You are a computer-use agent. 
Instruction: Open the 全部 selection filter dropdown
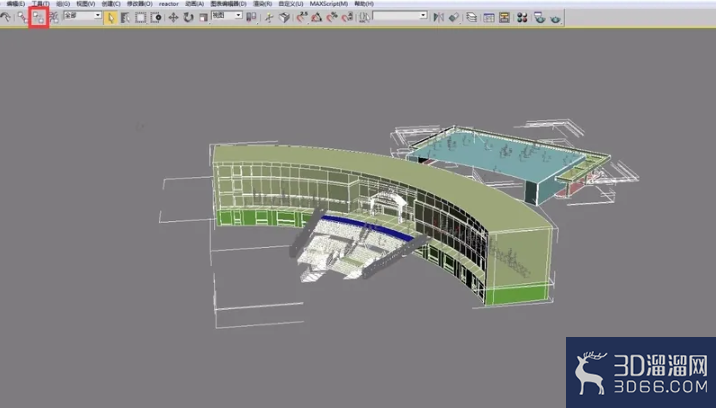point(83,16)
